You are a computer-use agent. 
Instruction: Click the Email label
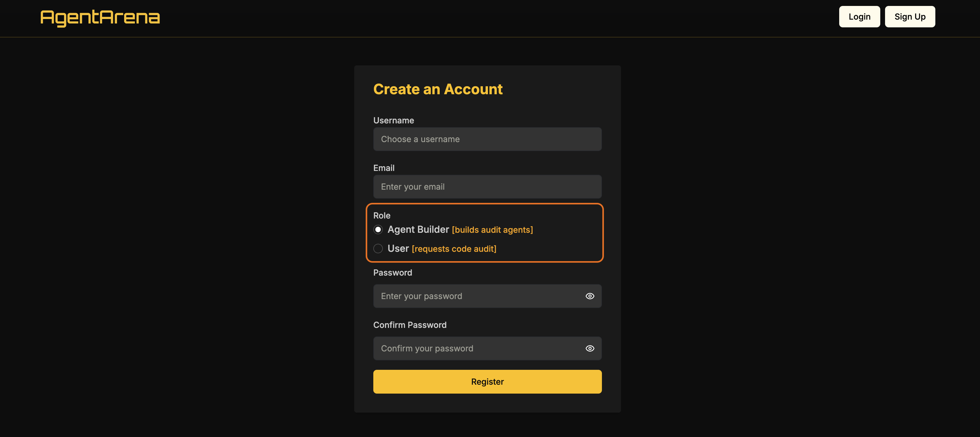coord(383,168)
